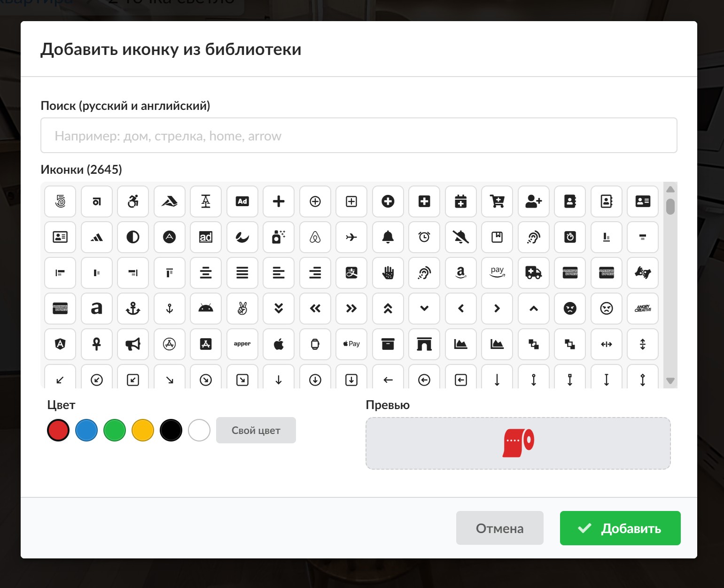Viewport: 724px width, 588px height.
Task: Pick the Android robot icon
Action: (x=206, y=309)
